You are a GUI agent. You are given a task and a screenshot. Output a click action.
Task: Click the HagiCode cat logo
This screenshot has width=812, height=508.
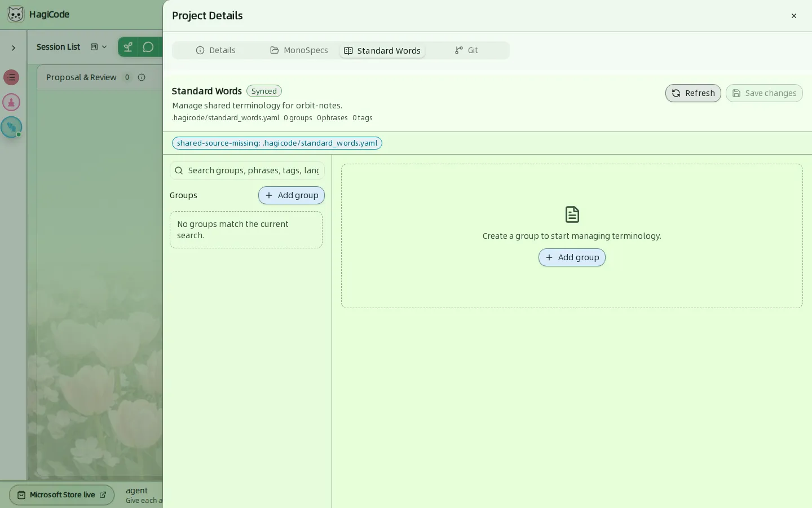pos(16,15)
